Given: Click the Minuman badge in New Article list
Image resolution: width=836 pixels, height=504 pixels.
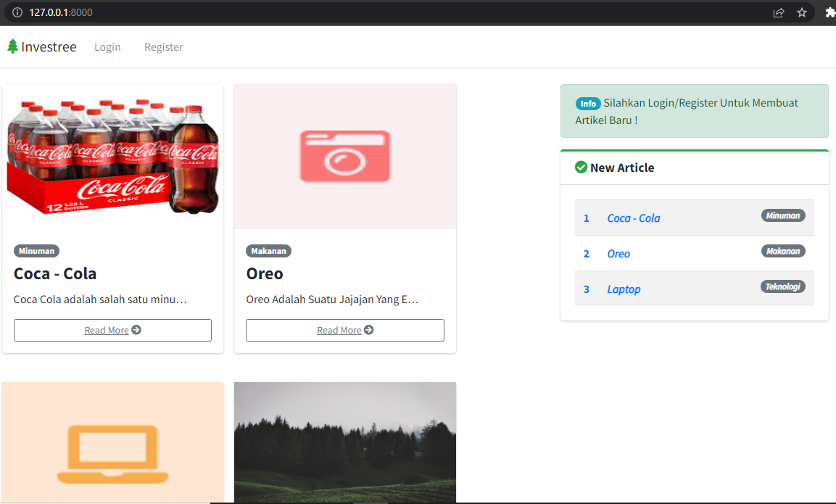Looking at the screenshot, I should [x=783, y=215].
